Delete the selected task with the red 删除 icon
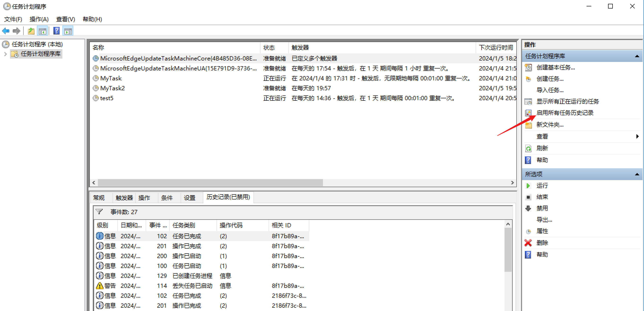The image size is (644, 311). coord(528,243)
